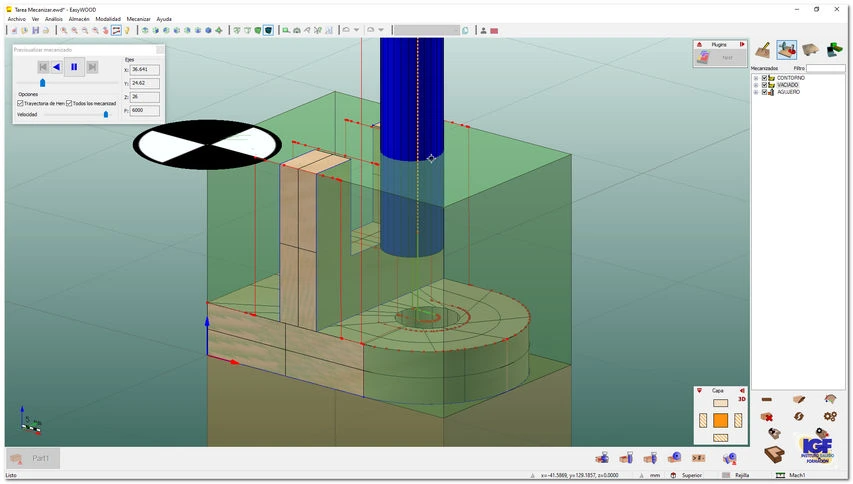
Task: Click the L-shaped wooden part icon
Action: tap(774, 454)
